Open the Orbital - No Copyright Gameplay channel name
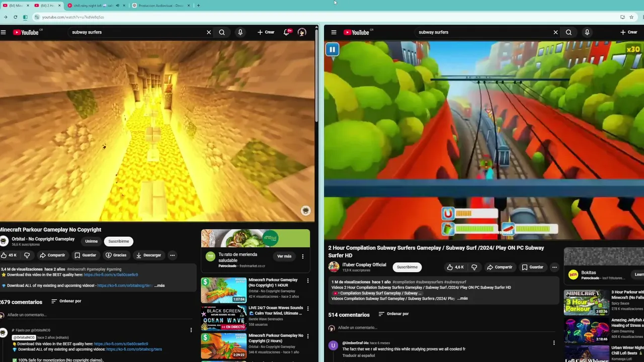This screenshot has width=644, height=362. click(43, 239)
